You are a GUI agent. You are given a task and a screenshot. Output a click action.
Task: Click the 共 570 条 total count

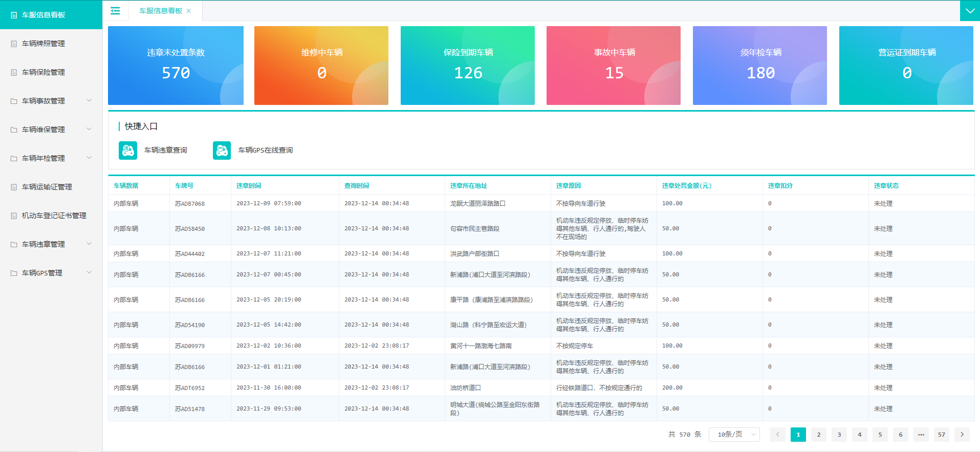(x=685, y=435)
